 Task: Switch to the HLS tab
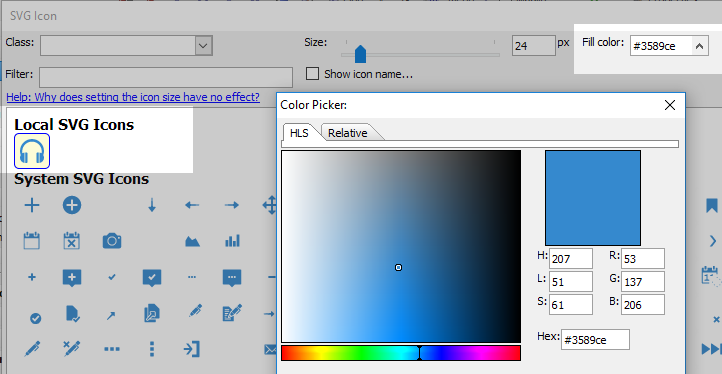(299, 133)
